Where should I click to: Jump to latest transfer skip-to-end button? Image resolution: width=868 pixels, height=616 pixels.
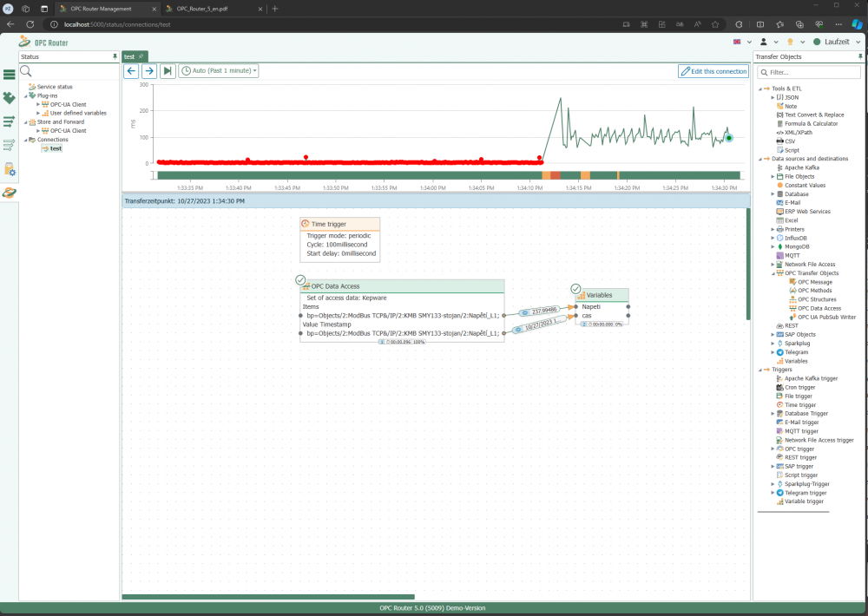[x=168, y=71]
